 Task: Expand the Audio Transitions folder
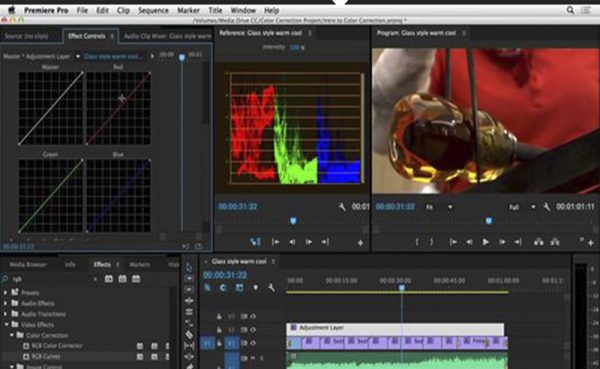(5, 314)
